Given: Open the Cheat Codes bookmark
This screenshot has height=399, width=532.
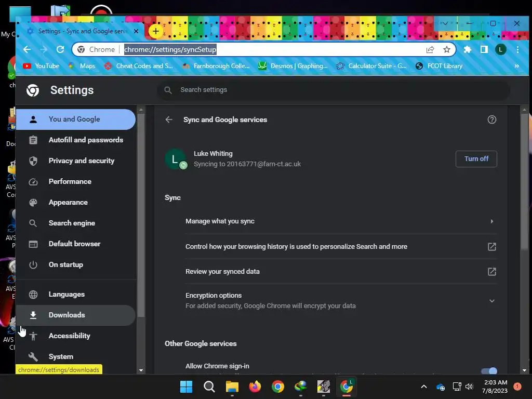Looking at the screenshot, I should (139, 66).
